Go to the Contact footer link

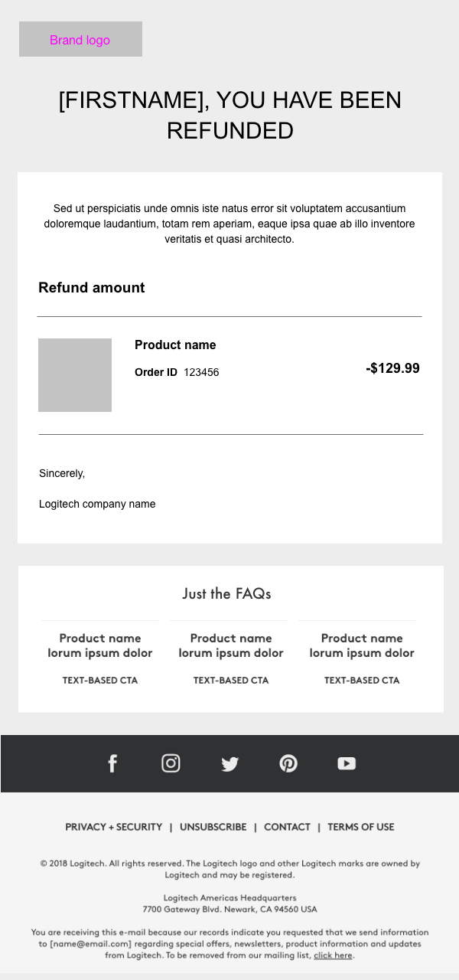(287, 827)
